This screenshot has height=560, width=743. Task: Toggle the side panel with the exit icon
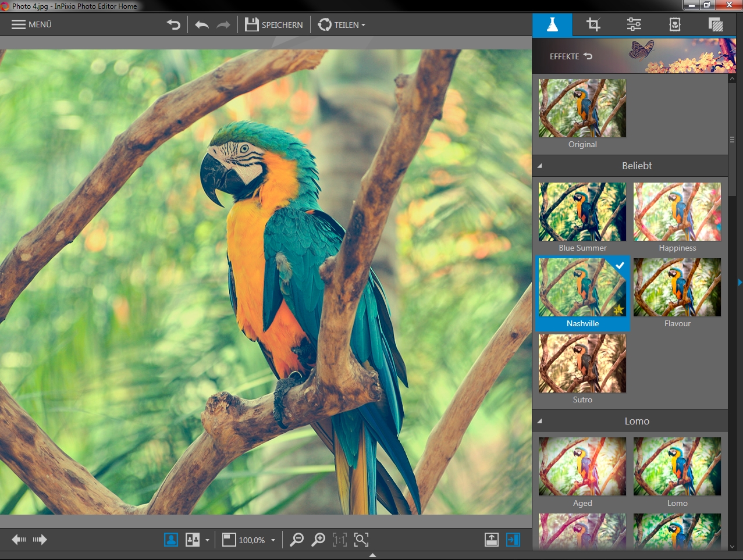[513, 540]
